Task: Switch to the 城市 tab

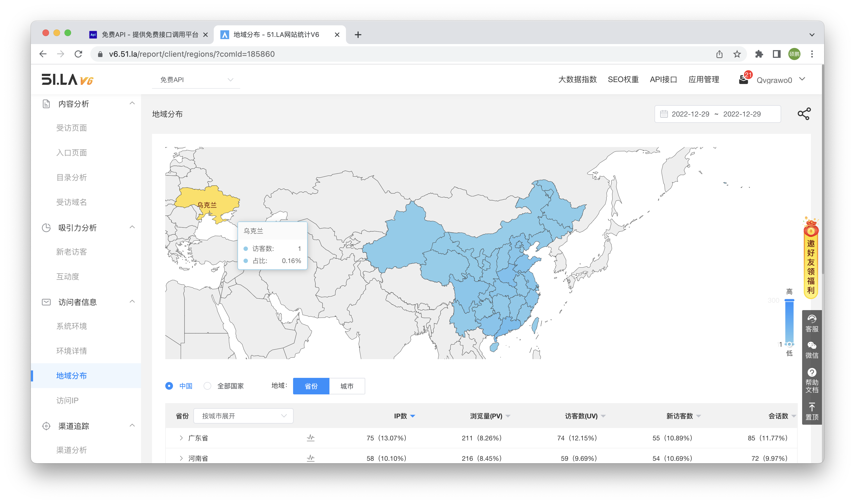Action: 347,386
